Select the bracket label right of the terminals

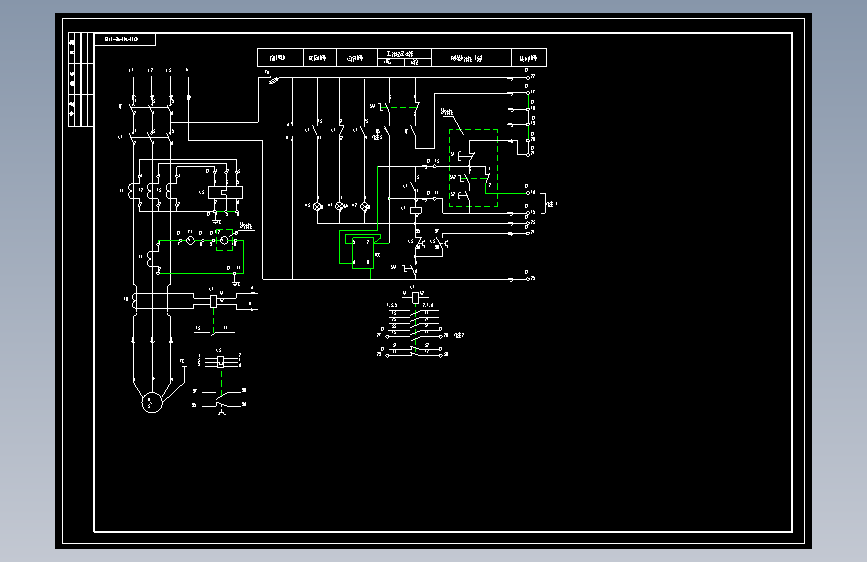551,204
